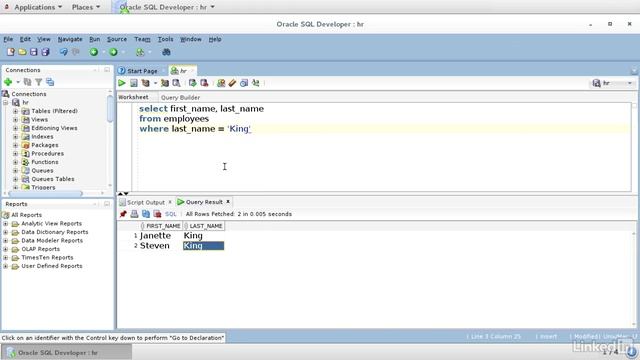The width and height of the screenshot is (640, 360).
Task: Click the SQL link in Query Result toolbar
Action: click(x=171, y=214)
